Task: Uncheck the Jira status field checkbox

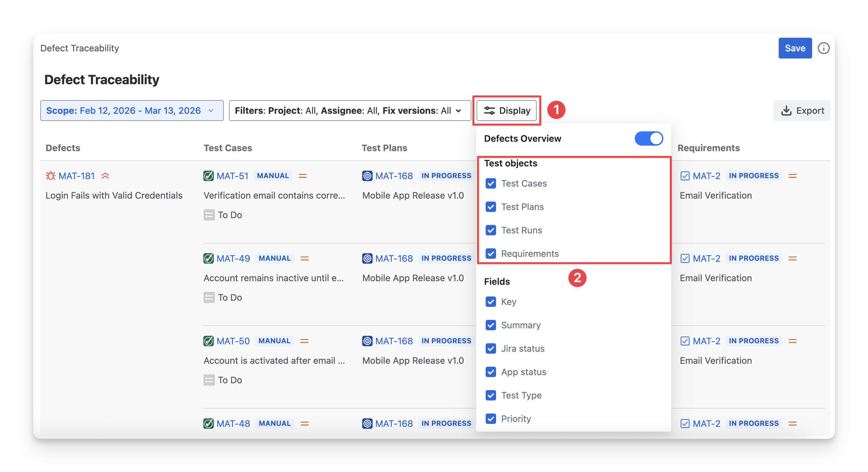Action: 491,348
